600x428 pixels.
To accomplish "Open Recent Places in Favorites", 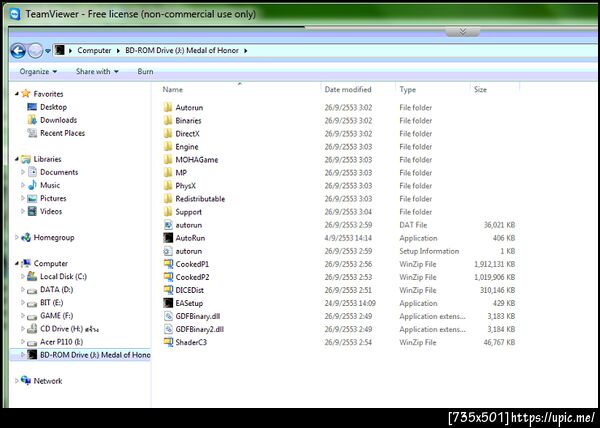I will pyautogui.click(x=62, y=133).
